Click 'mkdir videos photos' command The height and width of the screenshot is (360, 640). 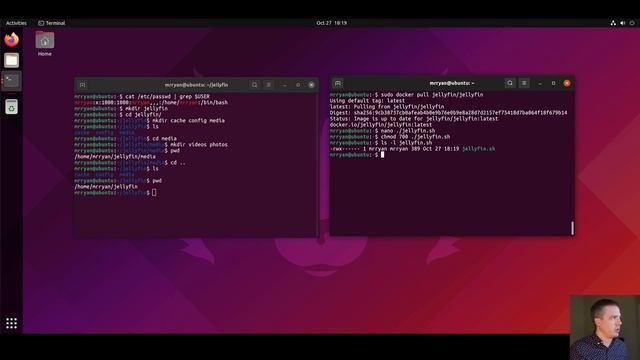[199, 145]
